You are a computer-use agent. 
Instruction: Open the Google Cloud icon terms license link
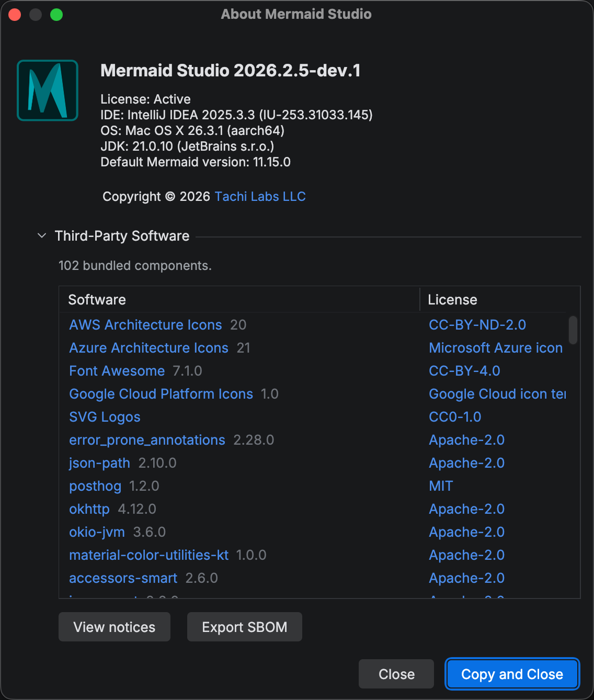(497, 394)
